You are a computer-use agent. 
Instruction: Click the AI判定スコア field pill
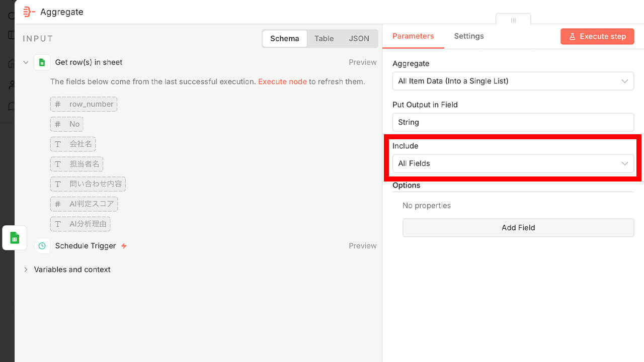tap(84, 204)
